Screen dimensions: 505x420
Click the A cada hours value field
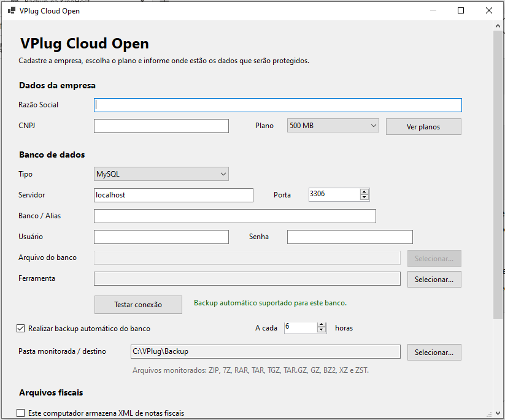[300, 327]
